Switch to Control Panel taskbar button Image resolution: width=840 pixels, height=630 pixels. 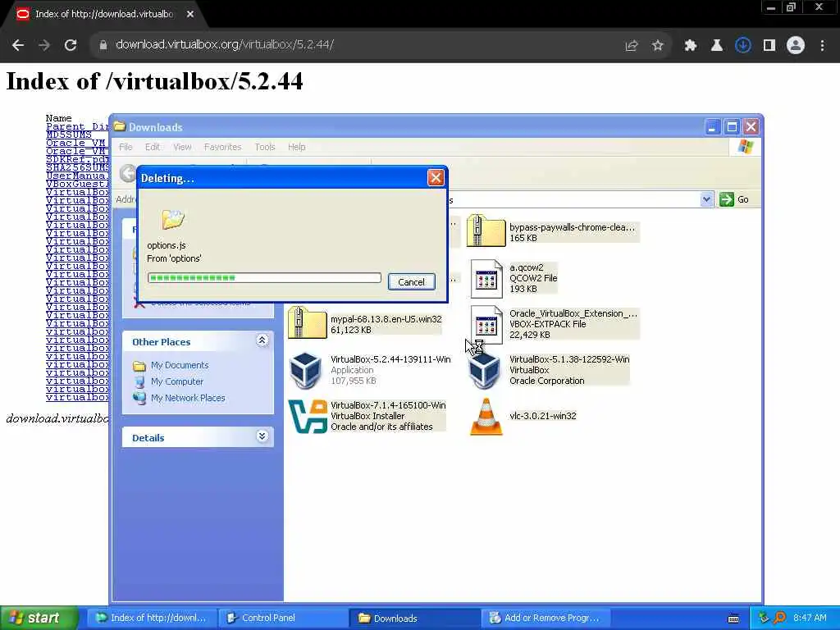point(284,618)
